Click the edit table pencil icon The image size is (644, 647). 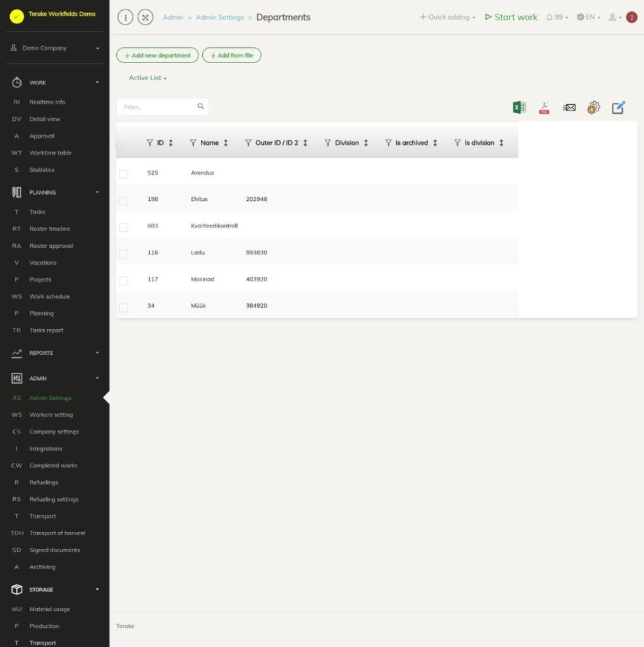point(618,107)
